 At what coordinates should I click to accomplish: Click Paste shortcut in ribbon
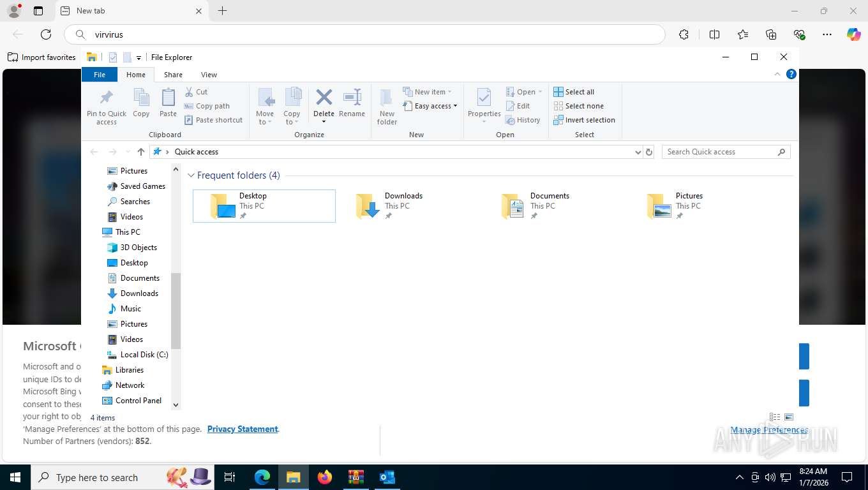tap(214, 120)
